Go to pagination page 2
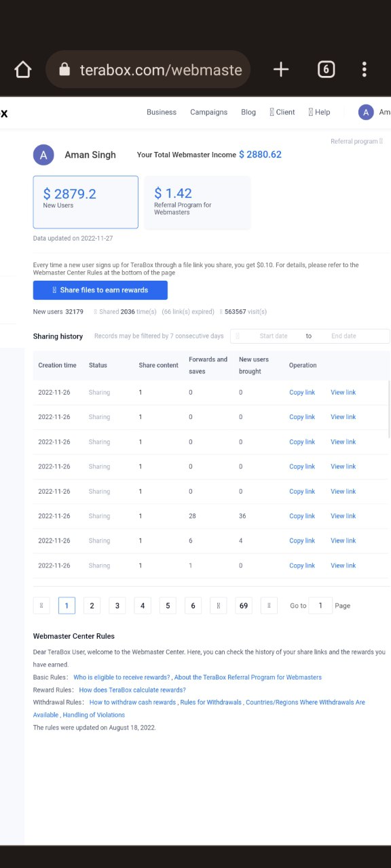Image resolution: width=391 pixels, height=868 pixels. tap(92, 606)
